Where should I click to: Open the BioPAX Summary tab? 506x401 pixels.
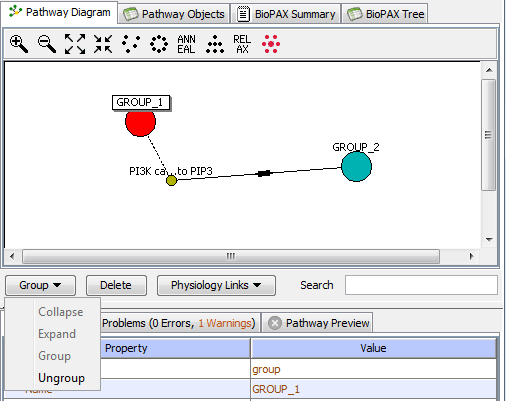(x=285, y=14)
